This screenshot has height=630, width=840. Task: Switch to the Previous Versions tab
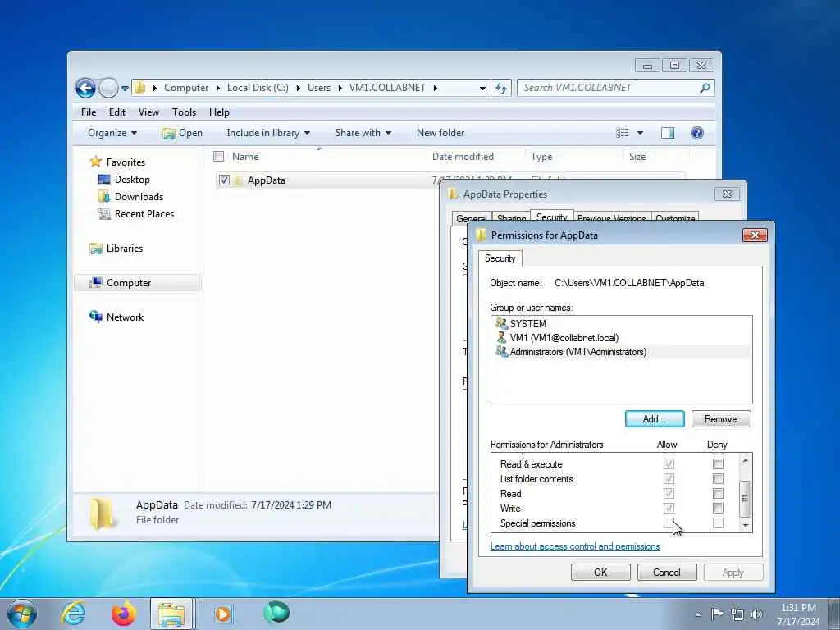pyautogui.click(x=612, y=217)
